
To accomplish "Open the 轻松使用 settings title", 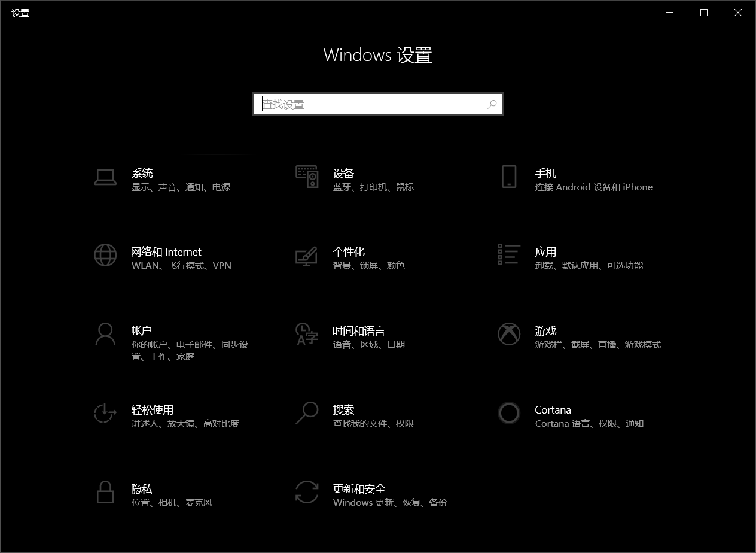I will pos(153,409).
